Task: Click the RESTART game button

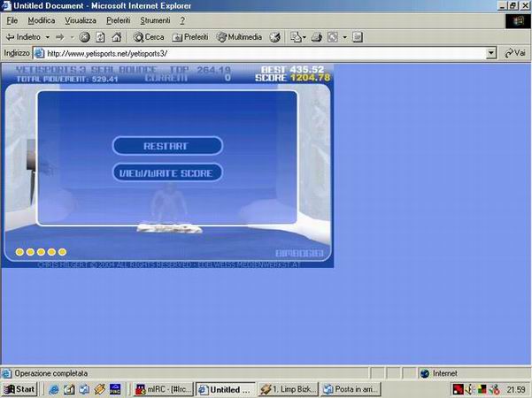Action: coord(167,146)
